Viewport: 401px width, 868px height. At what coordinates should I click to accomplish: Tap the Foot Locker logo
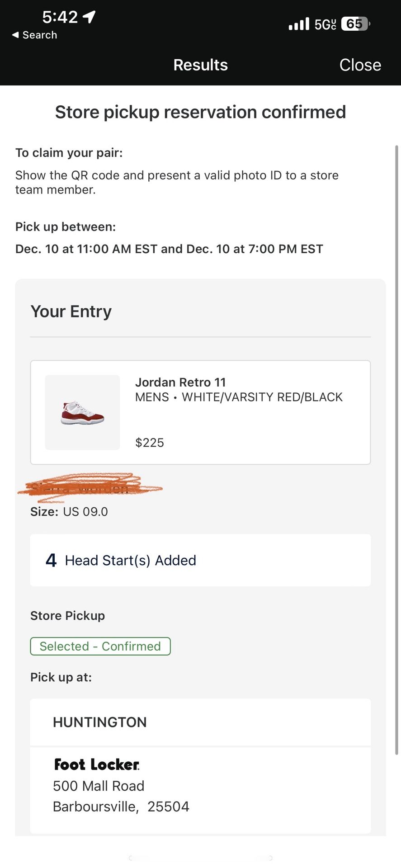click(97, 764)
